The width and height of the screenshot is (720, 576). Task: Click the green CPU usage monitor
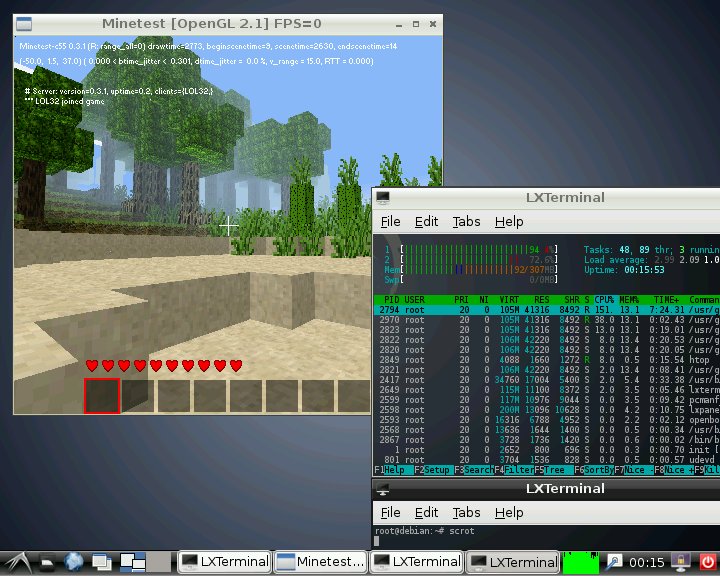pyautogui.click(x=580, y=563)
